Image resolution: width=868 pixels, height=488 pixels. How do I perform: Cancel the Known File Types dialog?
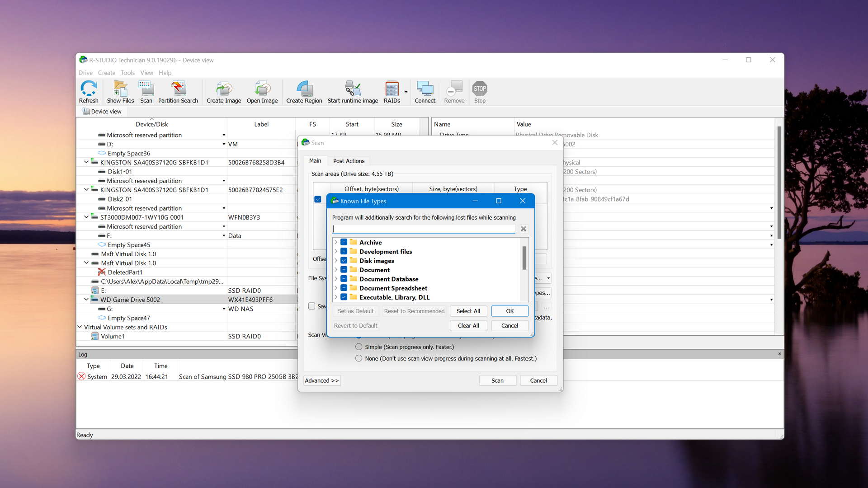[x=510, y=325]
